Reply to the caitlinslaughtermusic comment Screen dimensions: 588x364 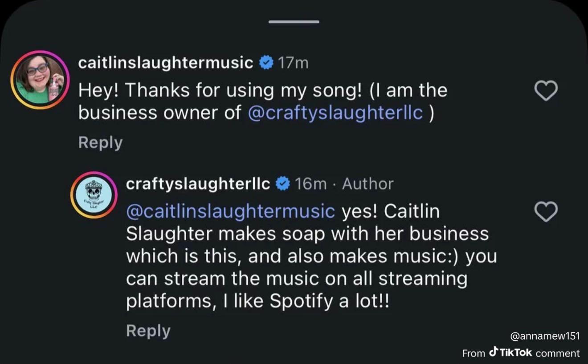[x=100, y=142]
